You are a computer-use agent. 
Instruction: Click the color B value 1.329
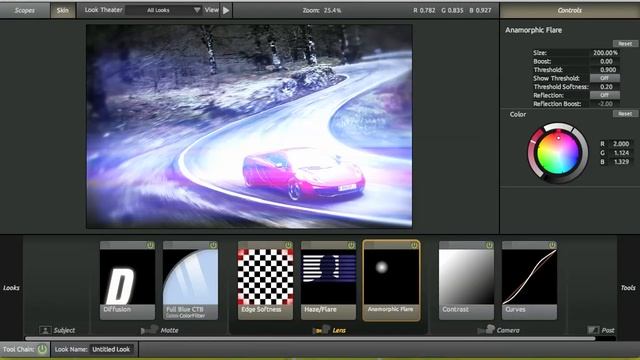point(621,162)
